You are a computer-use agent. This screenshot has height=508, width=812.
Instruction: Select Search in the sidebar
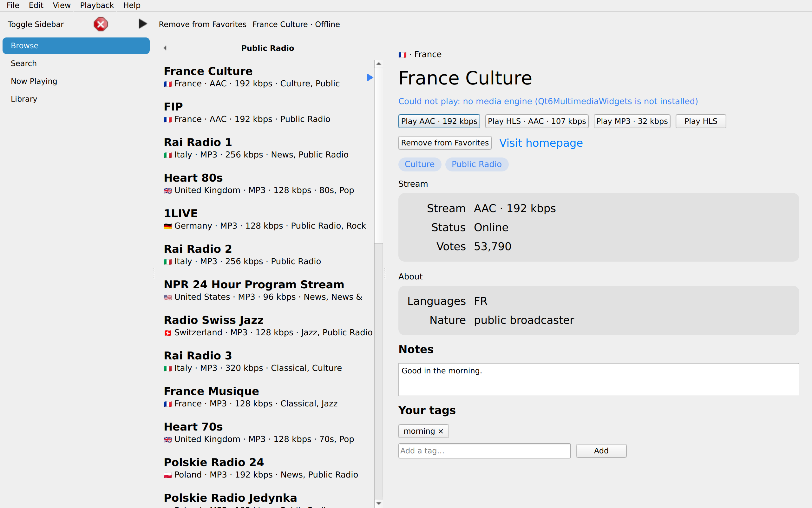pos(76,63)
